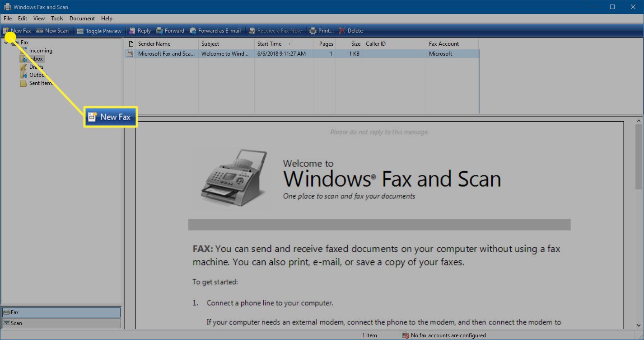644x340 pixels.
Task: Open the Incoming folder in tree
Action: pos(41,51)
